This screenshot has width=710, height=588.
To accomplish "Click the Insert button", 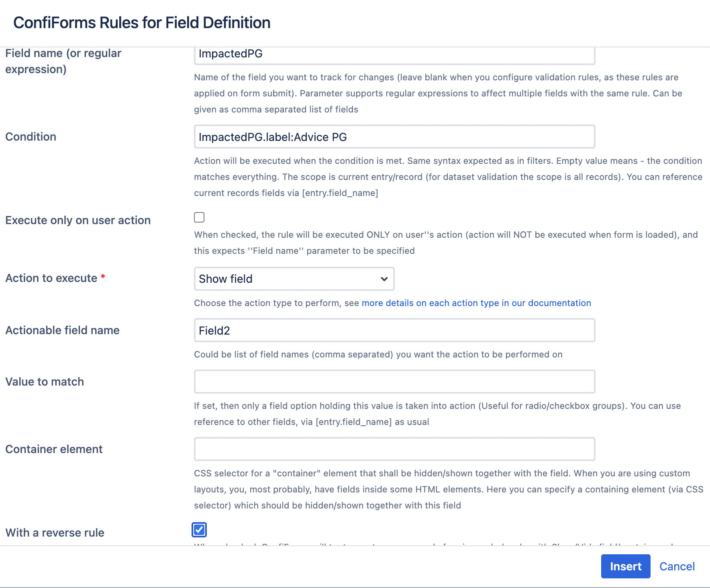I will coord(625,566).
